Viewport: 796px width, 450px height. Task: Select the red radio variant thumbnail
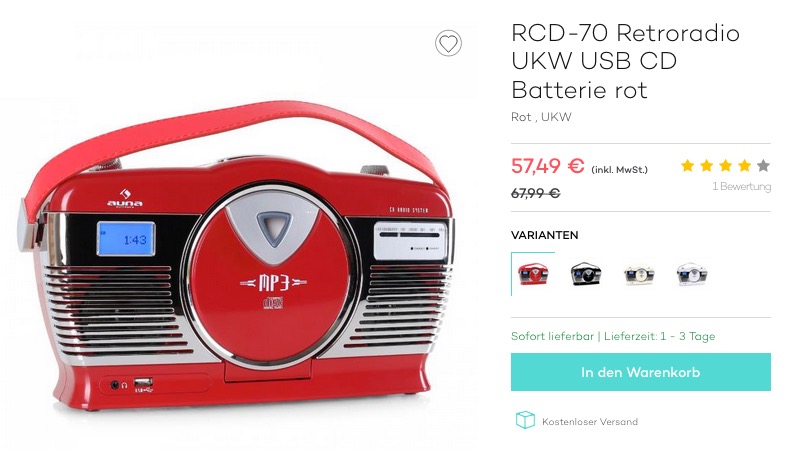tap(533, 274)
